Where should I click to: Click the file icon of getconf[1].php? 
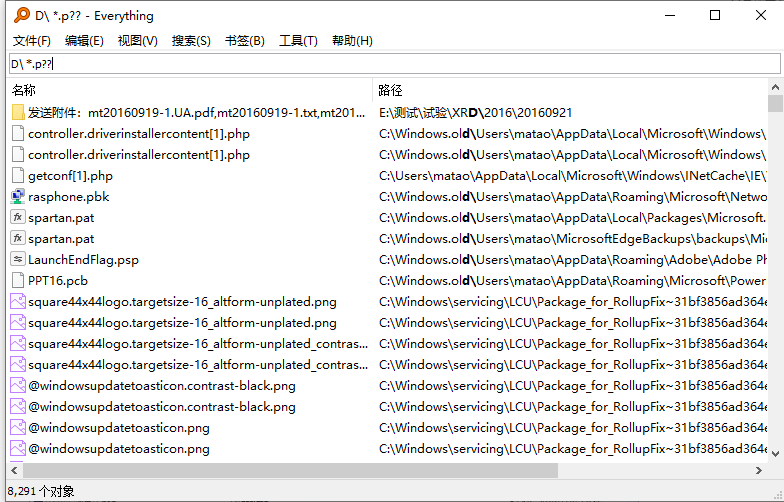tap(18, 176)
